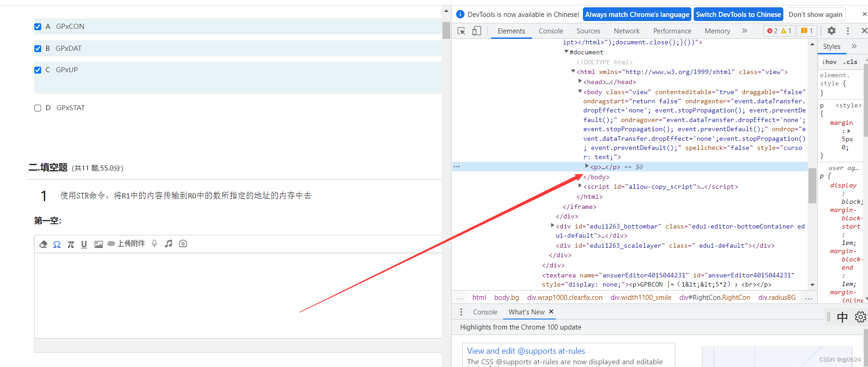Viewport: 868px width, 367px height.
Task: Toggle the :hov element state button
Action: point(830,62)
